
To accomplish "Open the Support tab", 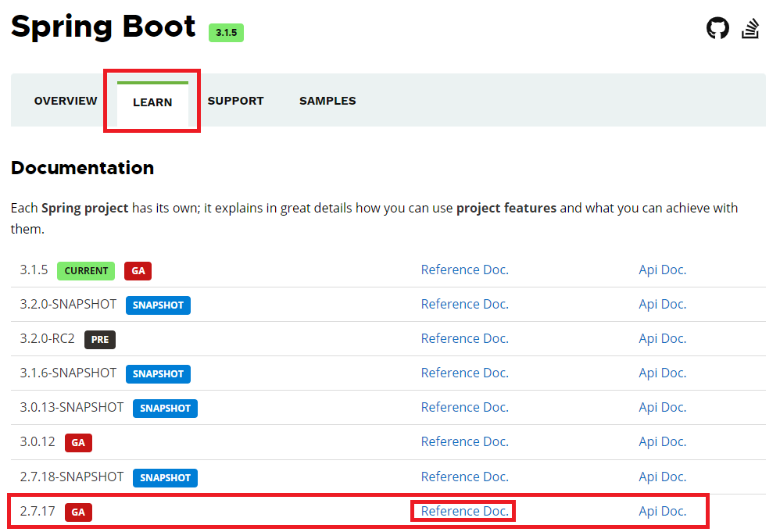I will (236, 101).
